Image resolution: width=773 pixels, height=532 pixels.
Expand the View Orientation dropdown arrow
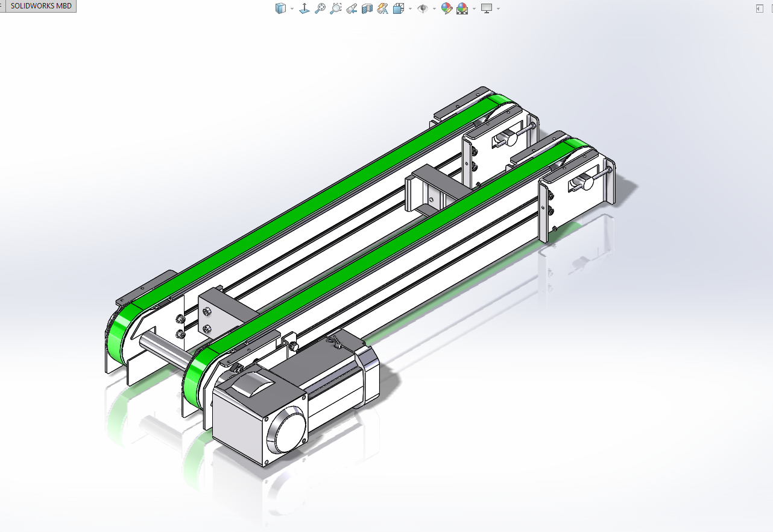point(410,9)
